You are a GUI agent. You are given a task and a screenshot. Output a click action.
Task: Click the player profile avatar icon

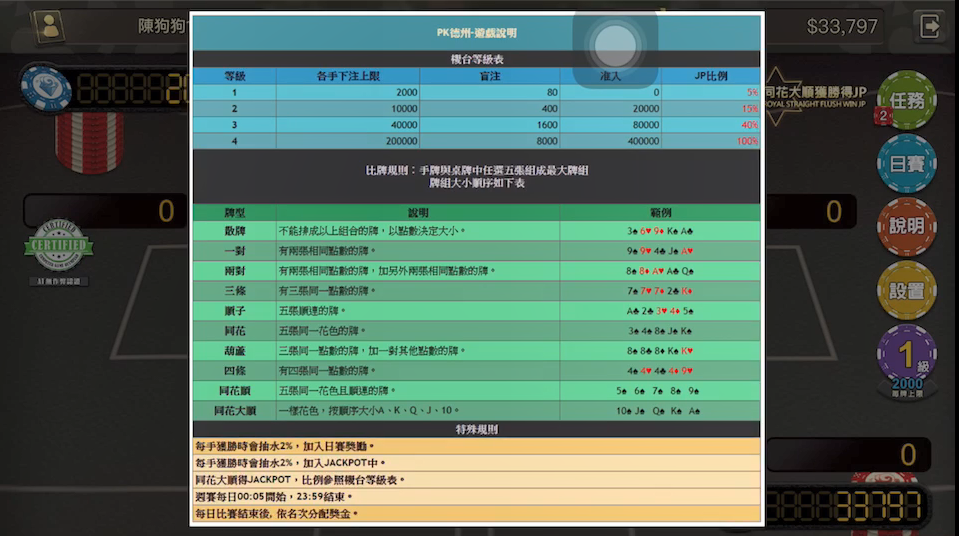(46, 25)
